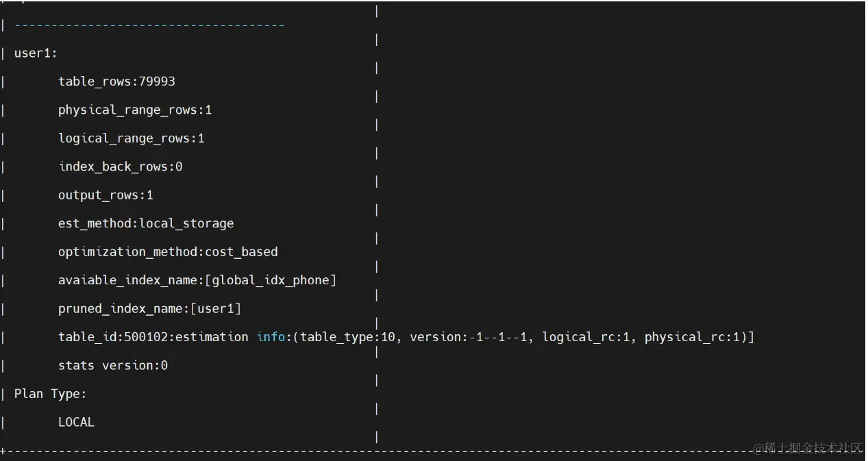The height and width of the screenshot is (461, 868).
Task: Click the physical_range_rows:1 text
Action: [135, 110]
